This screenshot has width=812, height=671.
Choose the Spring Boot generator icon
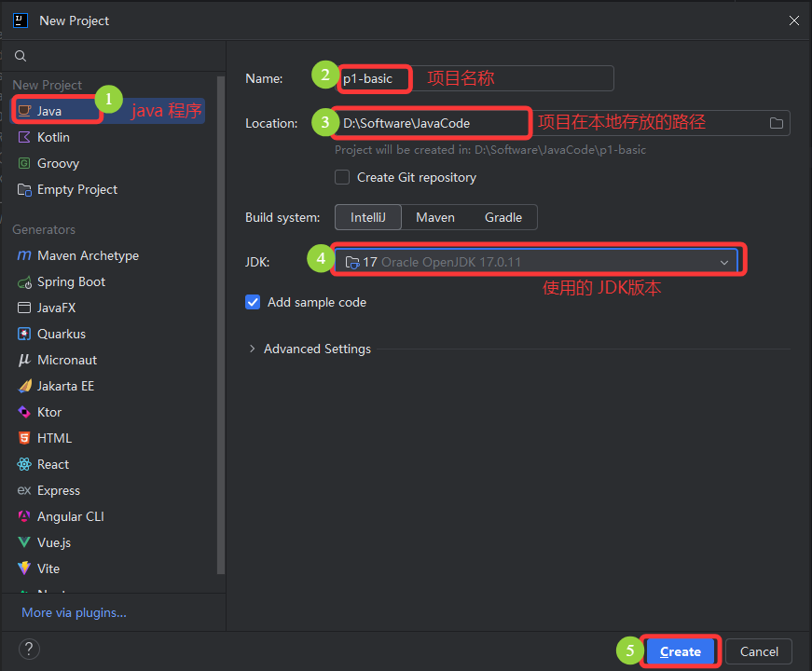(x=24, y=282)
